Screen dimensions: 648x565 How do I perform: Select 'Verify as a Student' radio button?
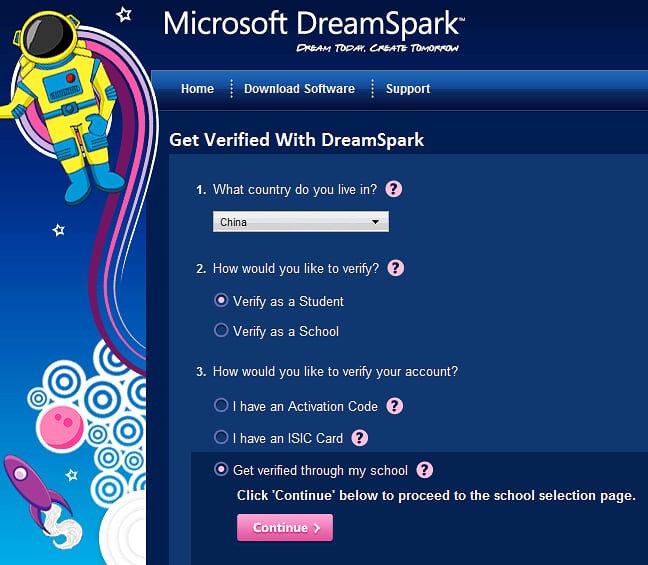pos(221,300)
